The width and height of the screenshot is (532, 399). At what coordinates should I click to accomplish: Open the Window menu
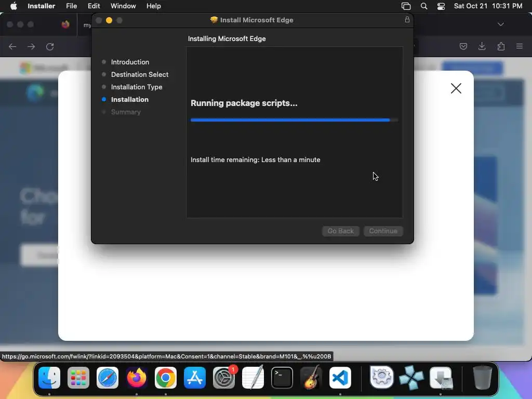point(123,6)
